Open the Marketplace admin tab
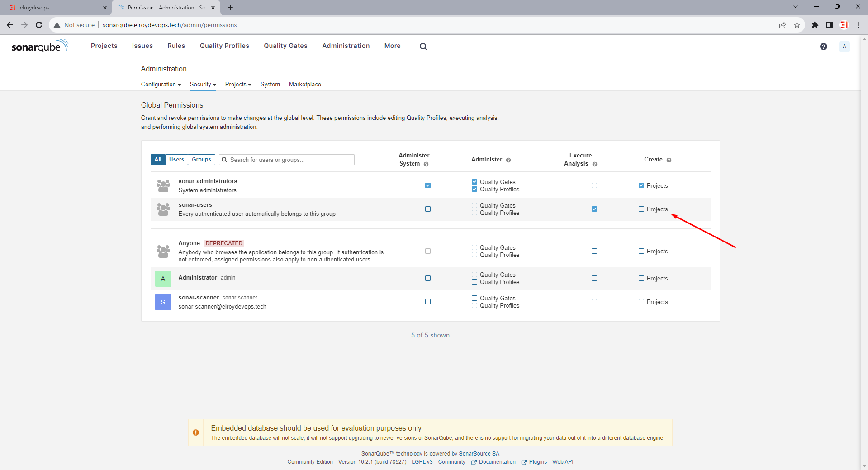The height and width of the screenshot is (470, 868). coord(305,85)
